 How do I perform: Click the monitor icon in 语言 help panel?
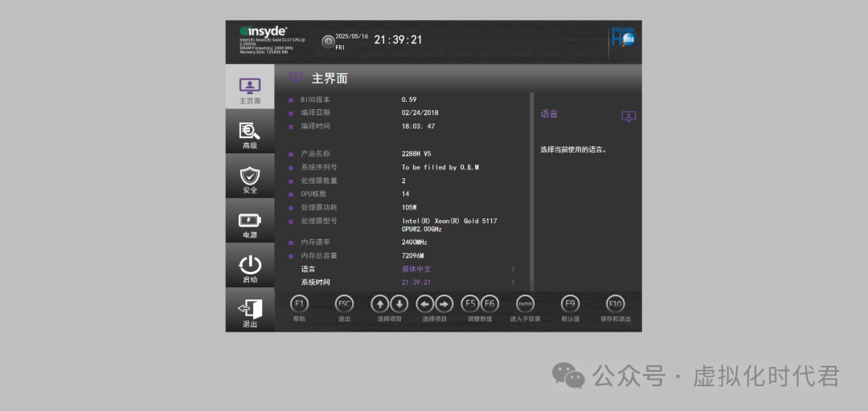[x=628, y=116]
